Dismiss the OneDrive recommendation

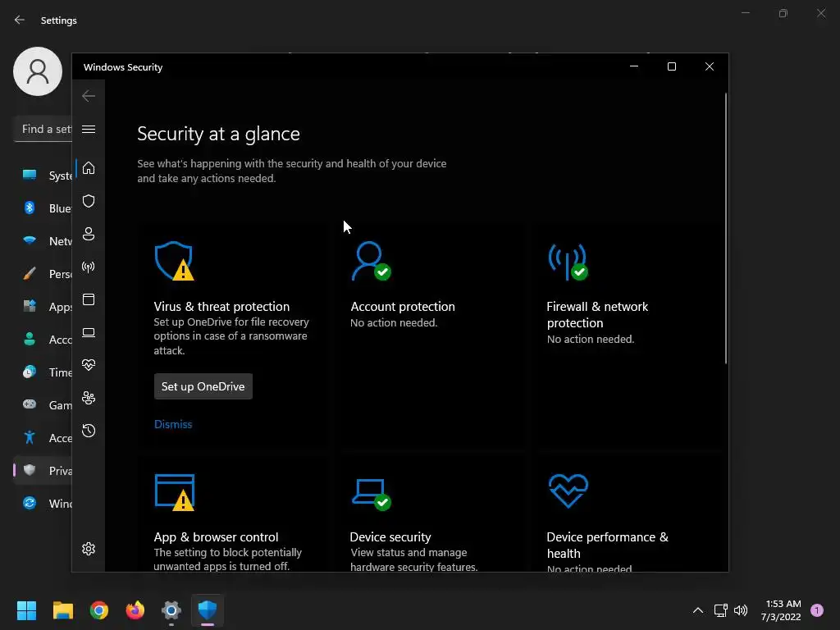(x=173, y=424)
